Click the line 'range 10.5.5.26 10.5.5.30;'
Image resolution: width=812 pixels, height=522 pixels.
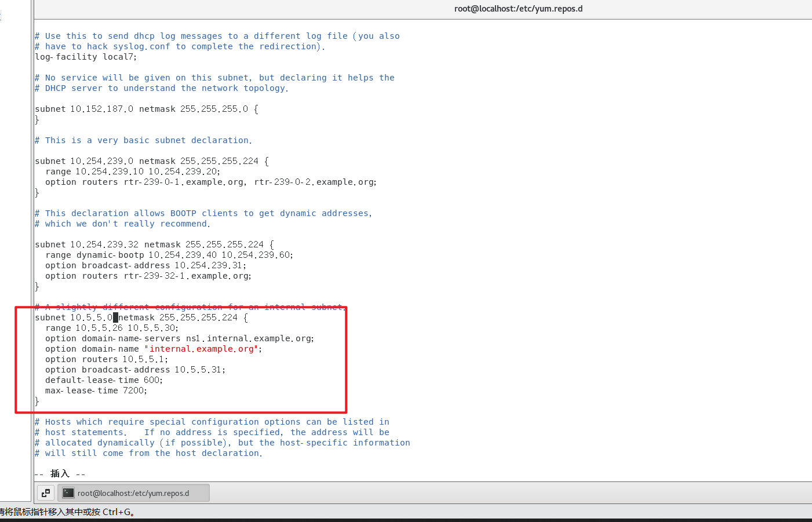[x=112, y=328]
